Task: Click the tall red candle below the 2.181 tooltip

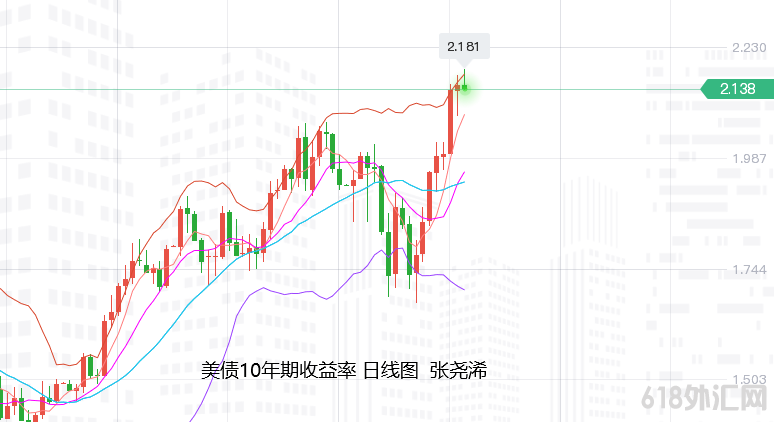Action: [450, 120]
